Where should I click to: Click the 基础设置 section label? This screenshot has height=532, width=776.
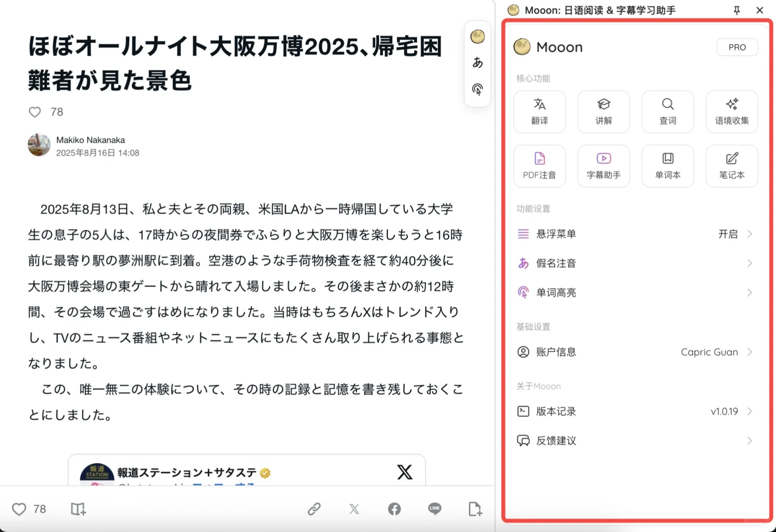point(533,327)
